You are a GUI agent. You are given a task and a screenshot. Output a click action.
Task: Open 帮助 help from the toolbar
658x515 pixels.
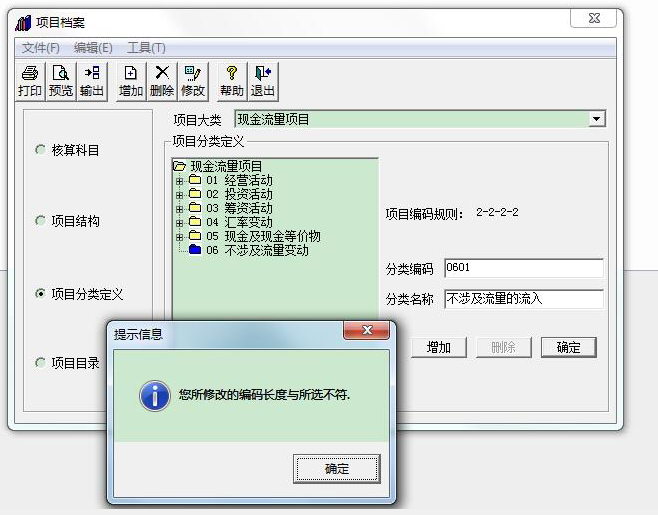(232, 81)
